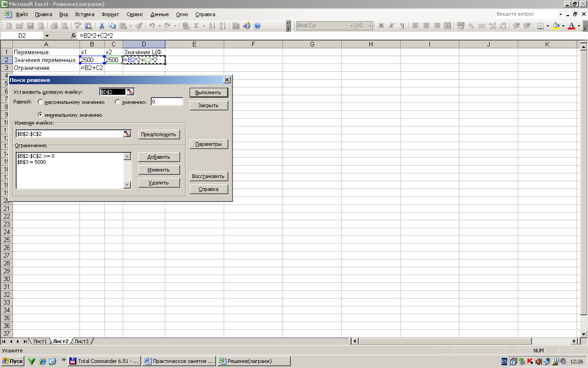Click the Добавить constraint button
588x368 pixels.
click(x=158, y=157)
